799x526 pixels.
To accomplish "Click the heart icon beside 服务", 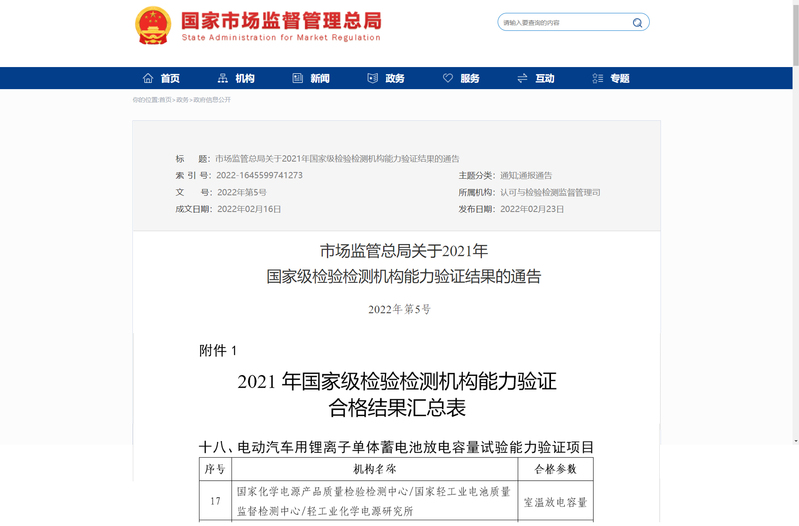I will pos(448,78).
